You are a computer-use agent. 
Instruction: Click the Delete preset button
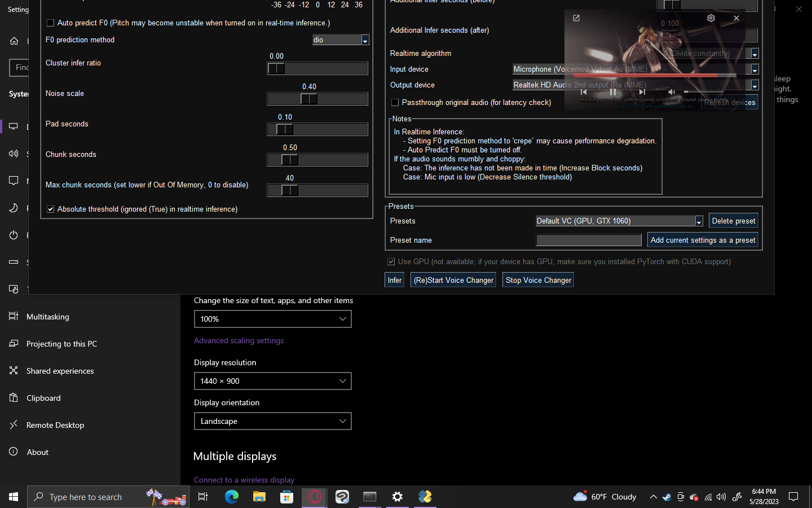pos(734,221)
